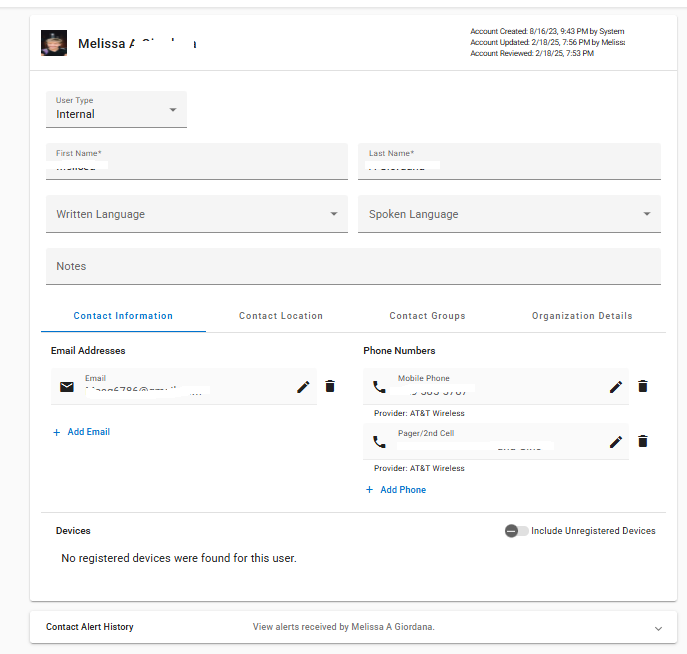Image resolution: width=687 pixels, height=654 pixels.
Task: Edit the email address pencil icon
Action: pos(304,386)
